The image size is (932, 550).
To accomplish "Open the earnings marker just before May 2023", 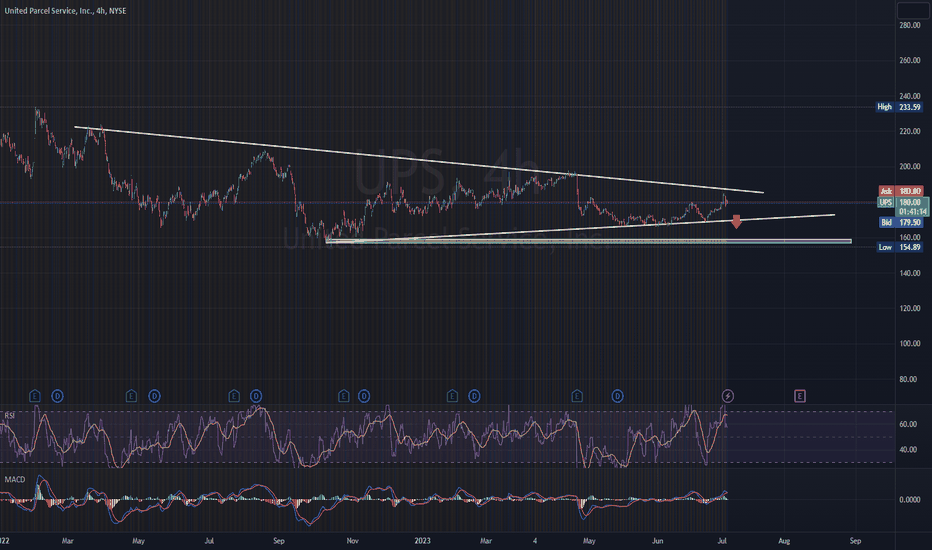I will pos(577,396).
